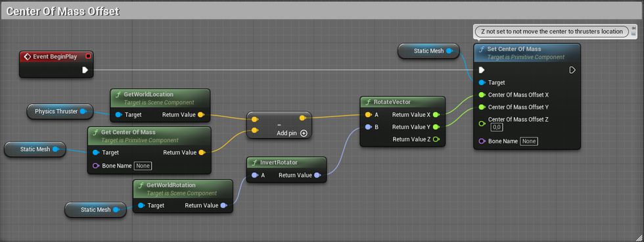Click Set Center Of Mass execution output pin

pos(572,70)
